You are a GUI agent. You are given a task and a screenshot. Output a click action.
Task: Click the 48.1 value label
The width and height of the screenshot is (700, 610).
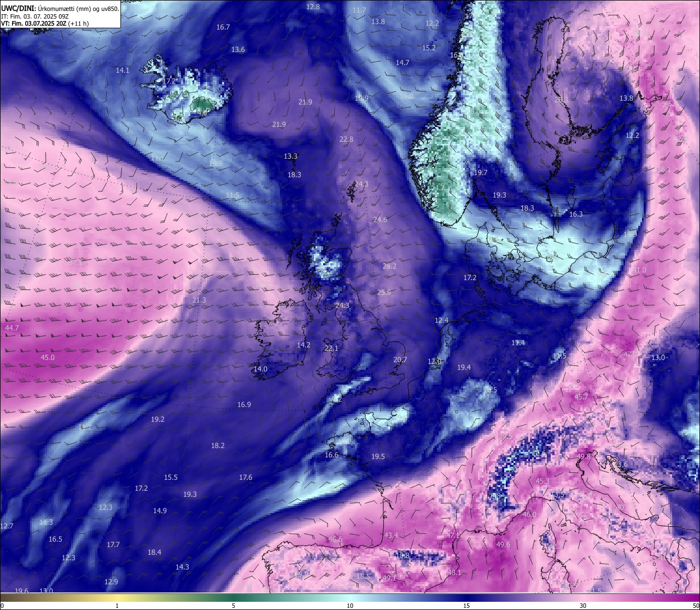tap(454, 572)
